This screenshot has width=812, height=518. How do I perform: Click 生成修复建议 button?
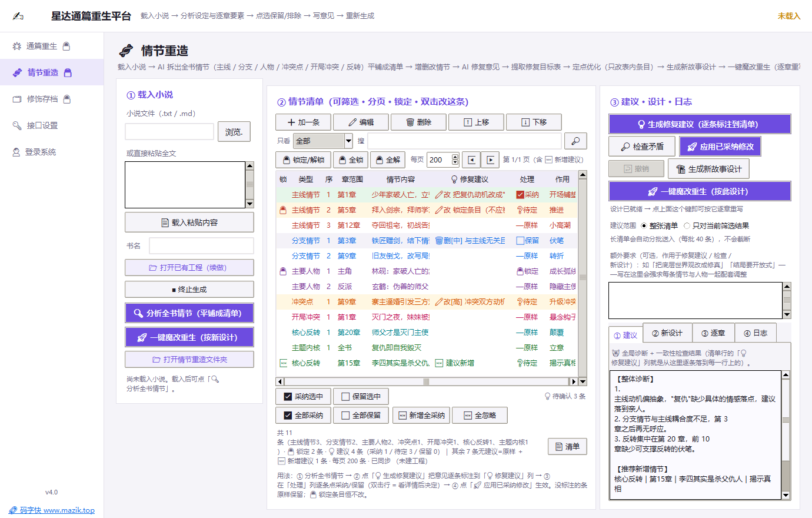(x=700, y=124)
